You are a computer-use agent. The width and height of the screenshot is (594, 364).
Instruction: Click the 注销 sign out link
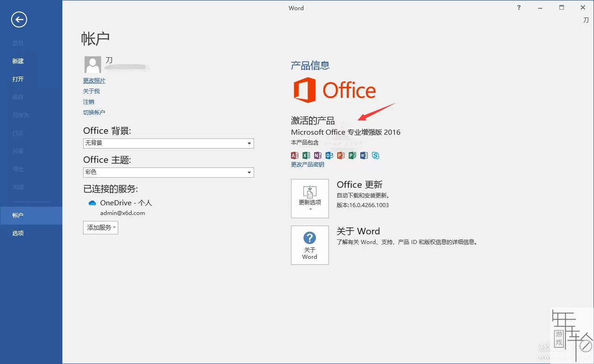point(89,102)
